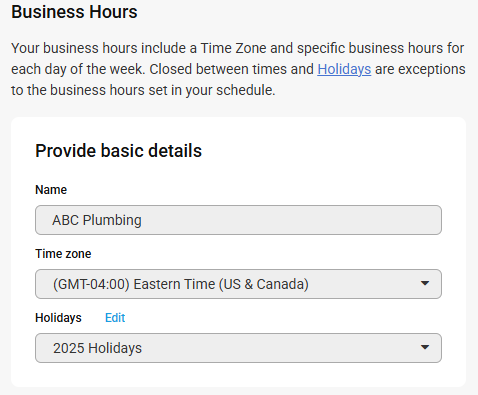Screen dimensions: 478x395
Task: Click the Holidays dropdown arrow icon
Action: (425, 347)
